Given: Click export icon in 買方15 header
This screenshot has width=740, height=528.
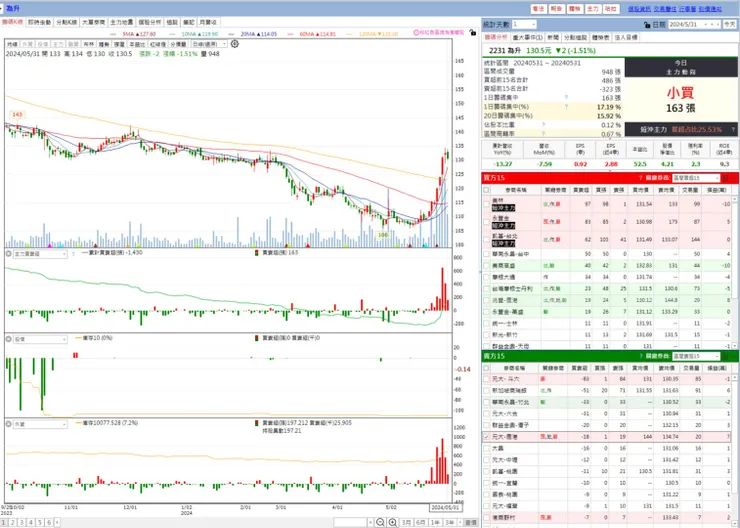Looking at the screenshot, I should coord(726,178).
